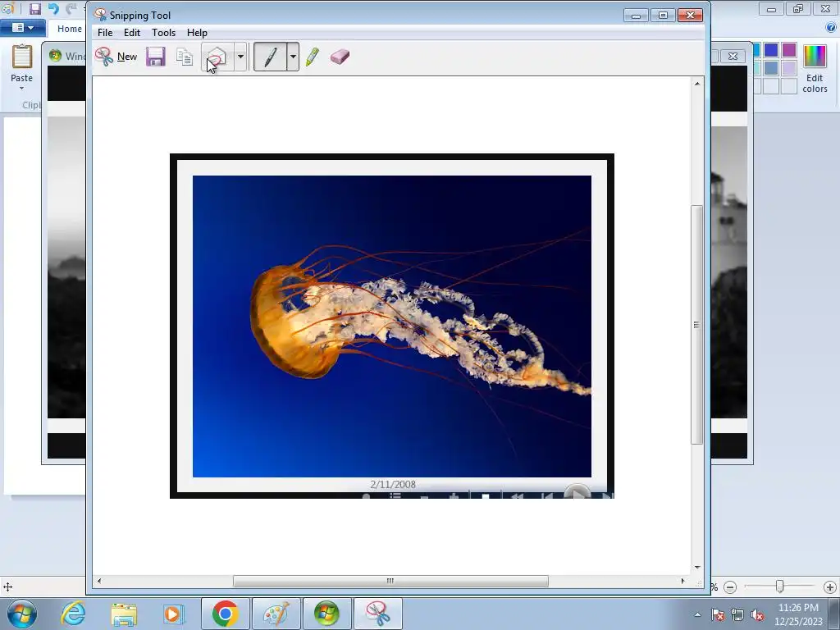
Task: Click the Paste clipboard button in Paint
Action: tap(22, 57)
